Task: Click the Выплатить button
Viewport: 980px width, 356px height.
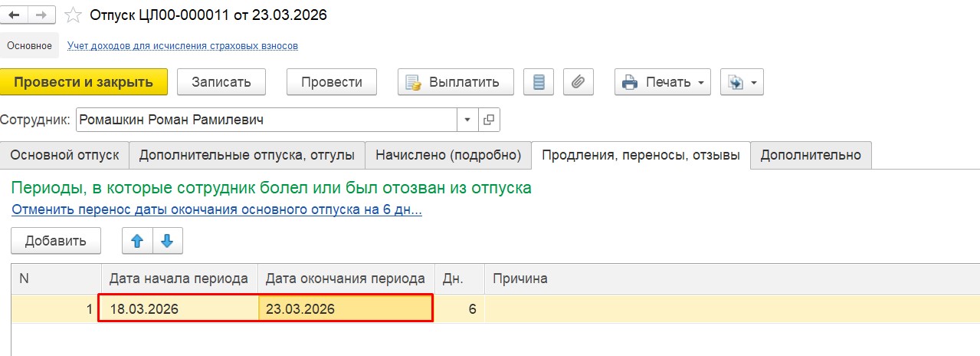Action: [x=456, y=82]
